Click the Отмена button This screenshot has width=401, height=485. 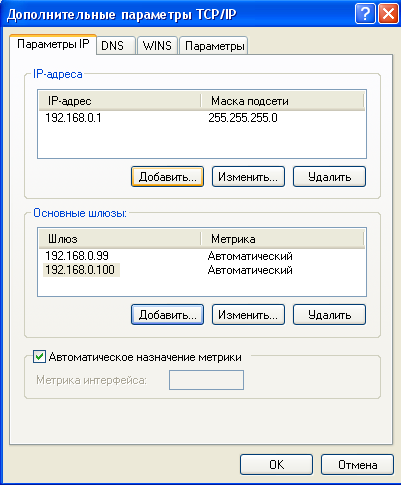(x=357, y=464)
